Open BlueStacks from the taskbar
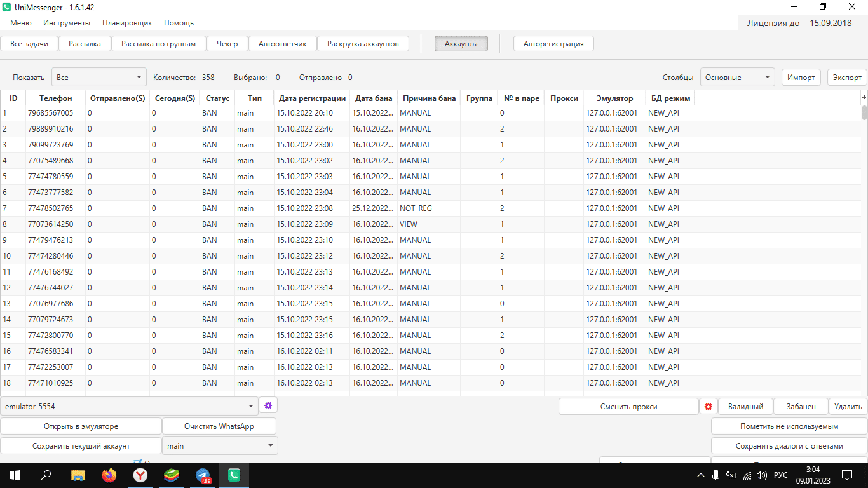The image size is (868, 488). (172, 475)
